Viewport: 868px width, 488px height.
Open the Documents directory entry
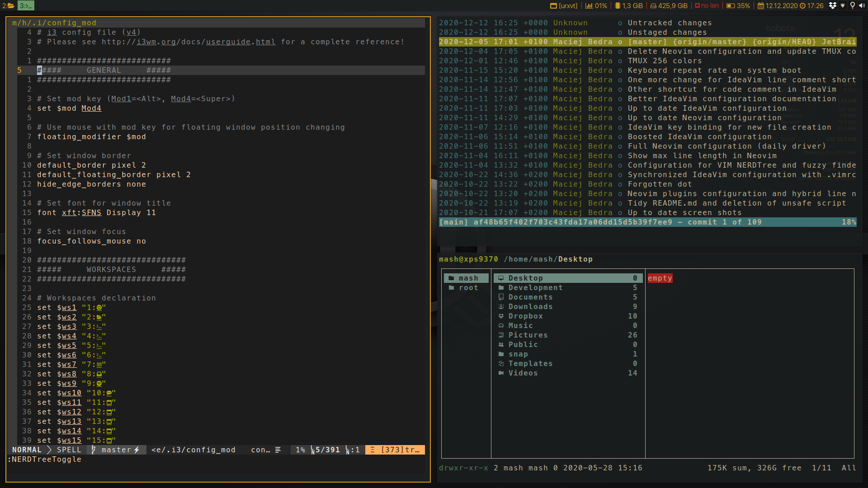click(530, 297)
